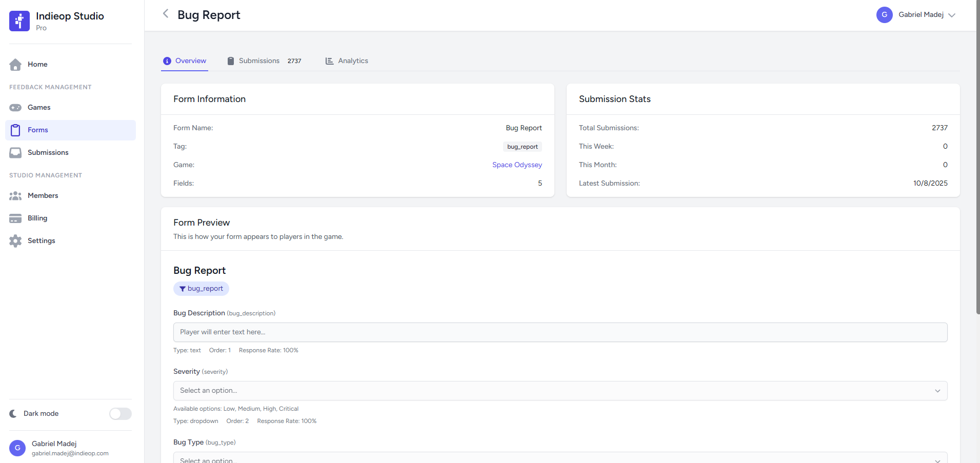Screen dimensions: 980x463
Task: Switch to the Analytics tab
Action: pos(352,61)
